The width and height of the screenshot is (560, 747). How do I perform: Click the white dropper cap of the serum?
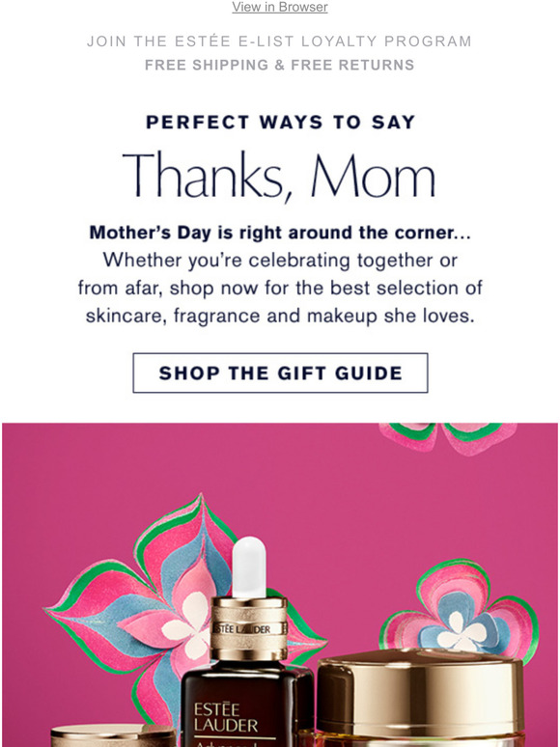tap(249, 567)
